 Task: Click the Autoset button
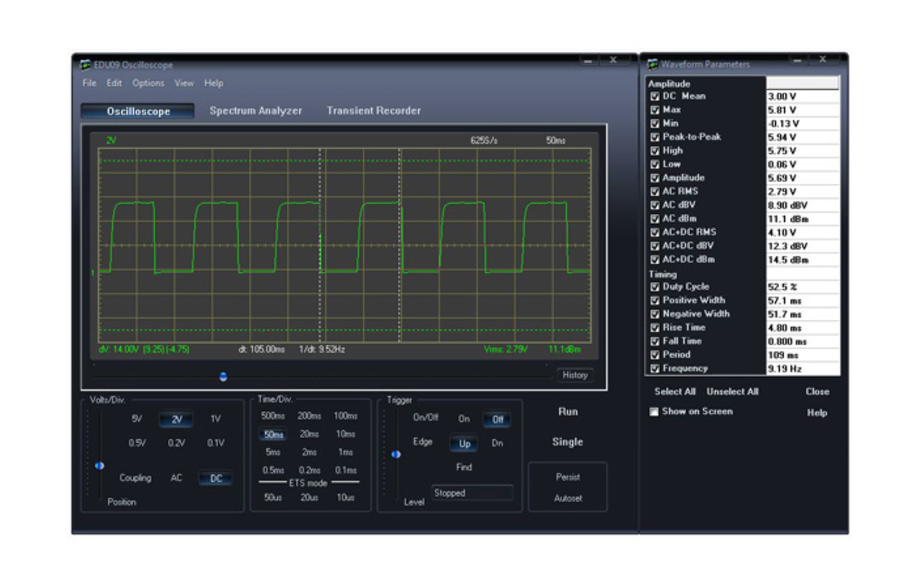[568, 498]
